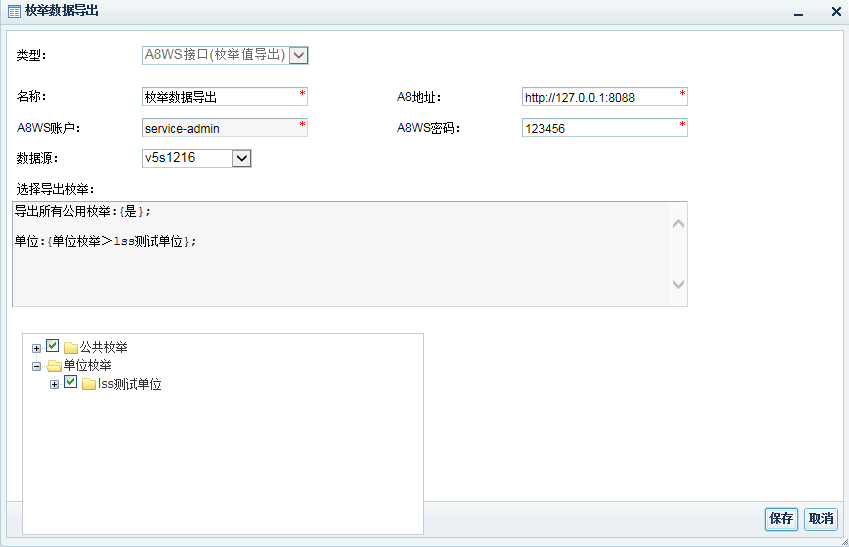Focus the A8WS密码 input field
Screen dimensions: 849x547
point(605,128)
